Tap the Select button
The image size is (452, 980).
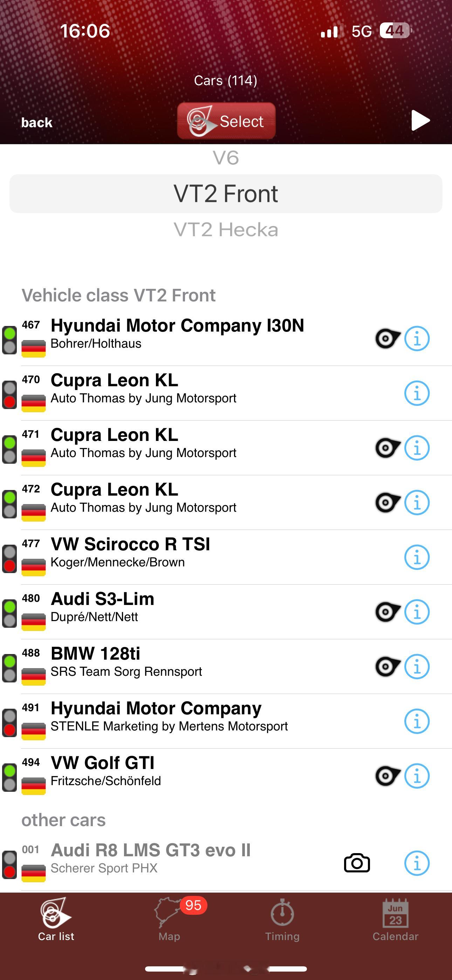[x=226, y=121]
